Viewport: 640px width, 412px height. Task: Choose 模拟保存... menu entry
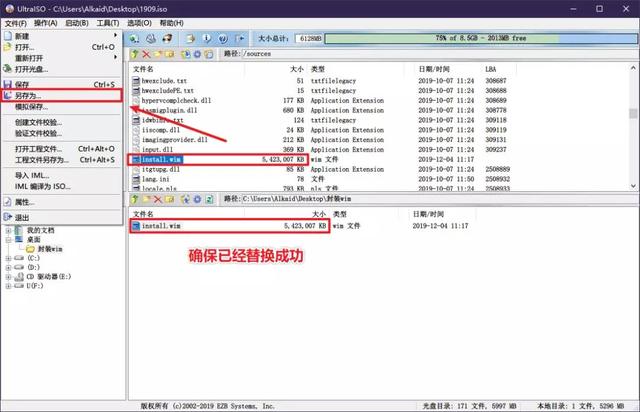coord(62,107)
